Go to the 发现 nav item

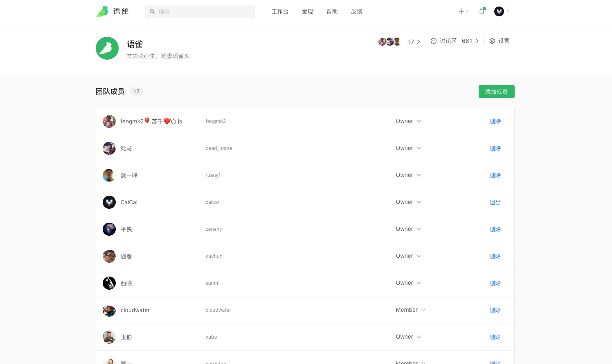pos(307,11)
